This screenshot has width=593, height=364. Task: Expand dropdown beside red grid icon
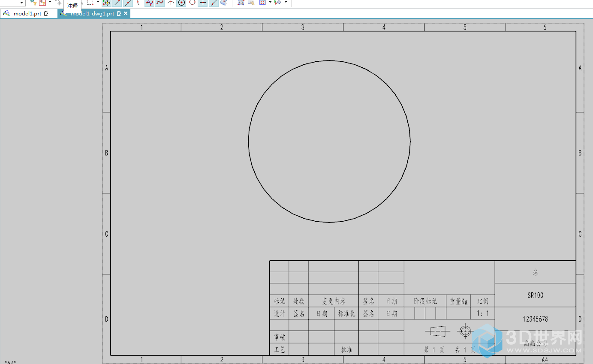click(270, 2)
